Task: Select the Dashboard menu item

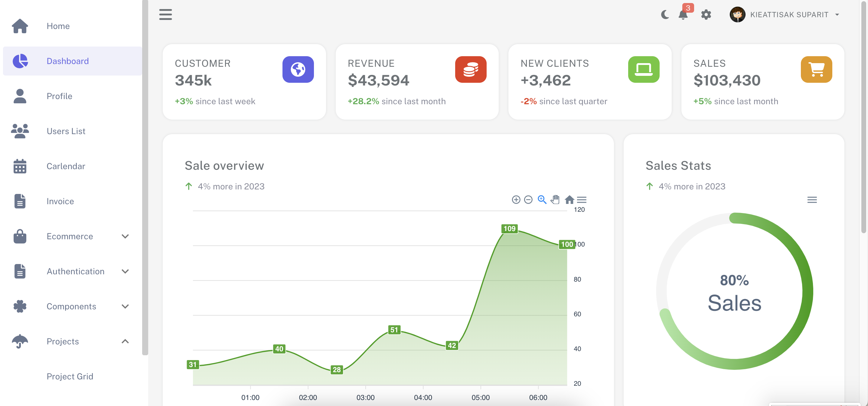Action: point(73,61)
